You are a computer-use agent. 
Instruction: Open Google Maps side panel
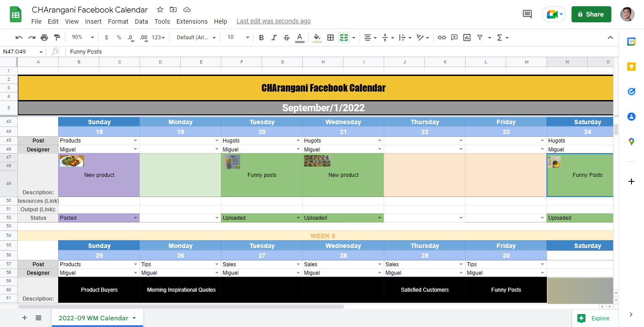tap(631, 142)
